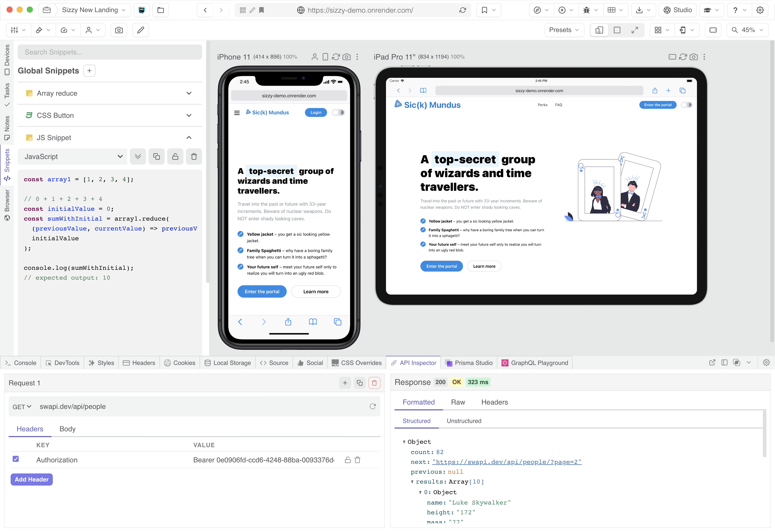
Task: Delete Request 1 with red trash icon
Action: tap(374, 383)
